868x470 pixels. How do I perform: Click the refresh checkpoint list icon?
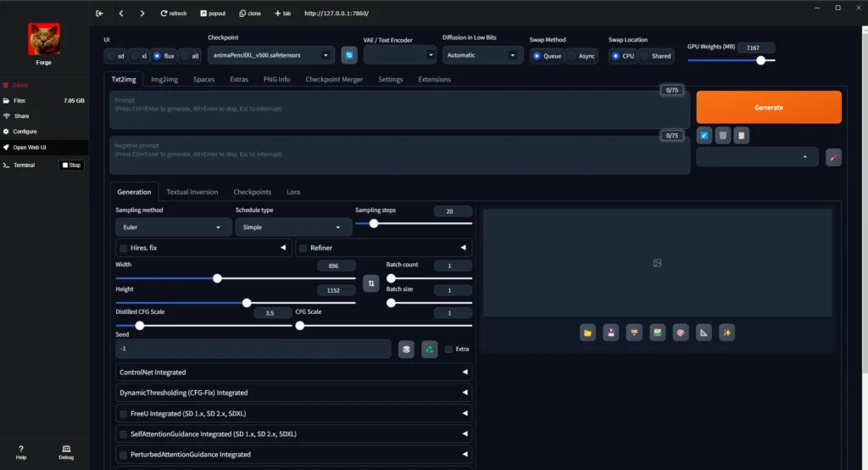pos(349,55)
